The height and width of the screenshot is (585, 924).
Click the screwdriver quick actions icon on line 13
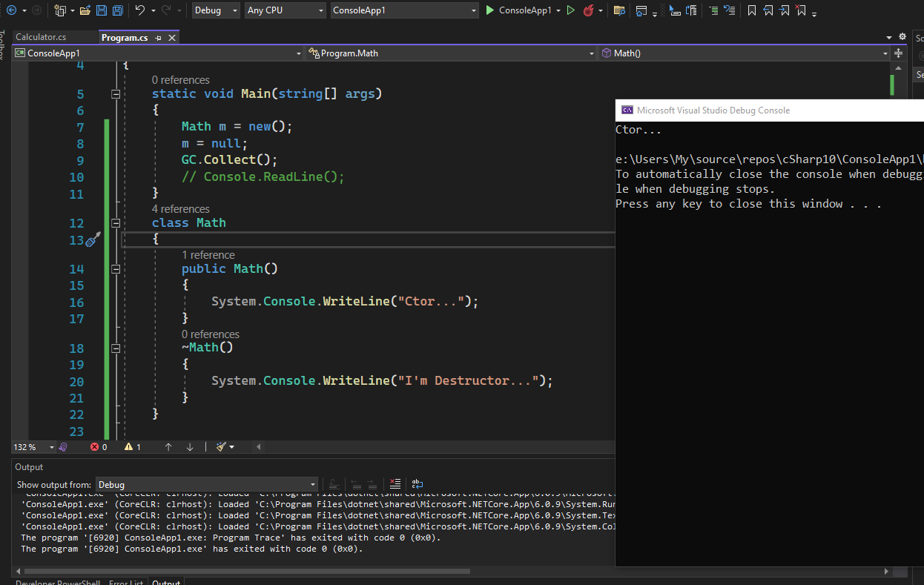(93, 239)
